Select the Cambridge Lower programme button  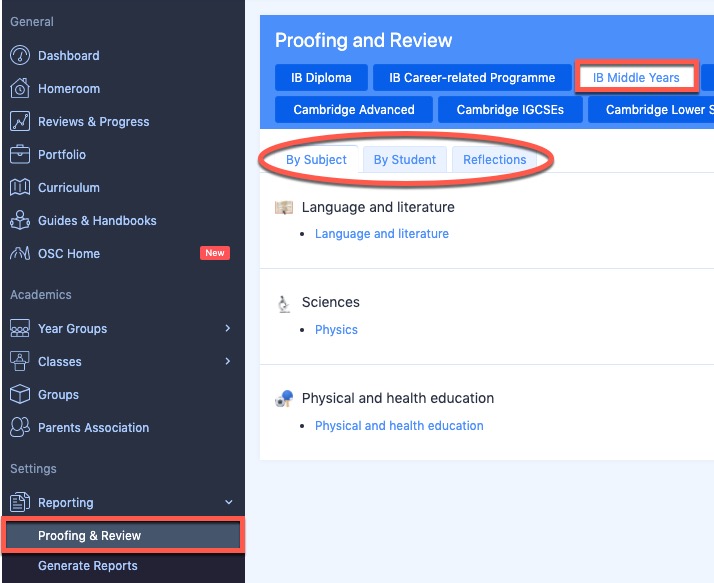click(651, 109)
